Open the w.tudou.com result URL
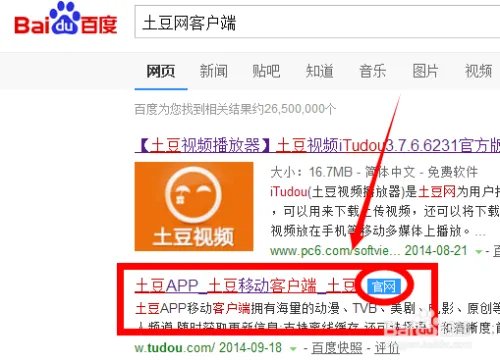Viewport: 500px width, 362px height. coord(175,348)
